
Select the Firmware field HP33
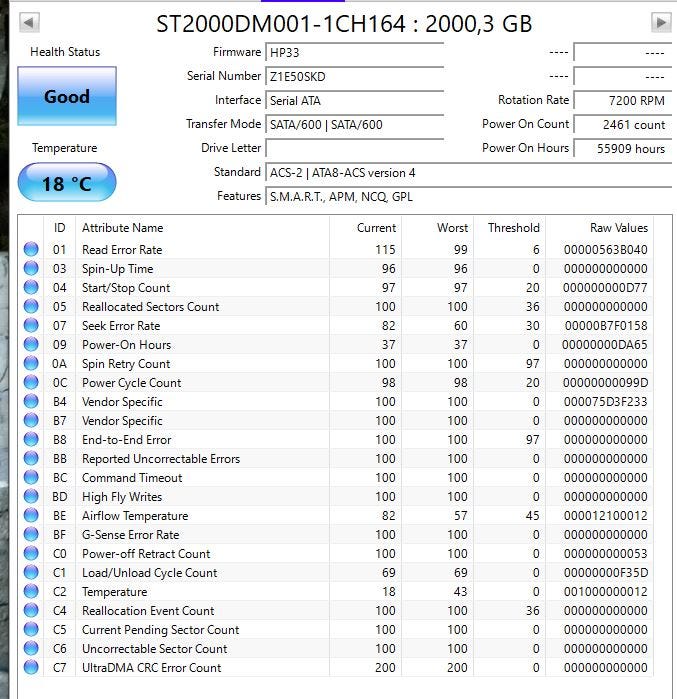pyautogui.click(x=354, y=53)
